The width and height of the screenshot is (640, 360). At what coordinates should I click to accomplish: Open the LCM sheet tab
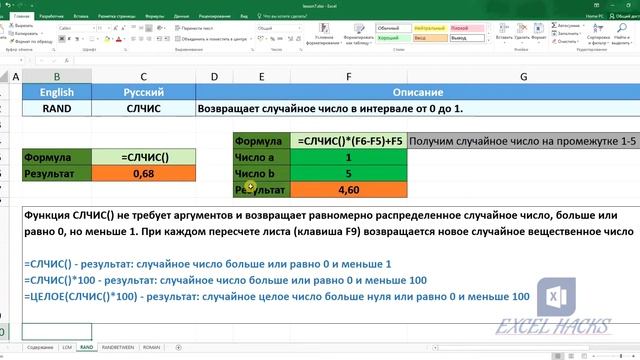pyautogui.click(x=67, y=347)
